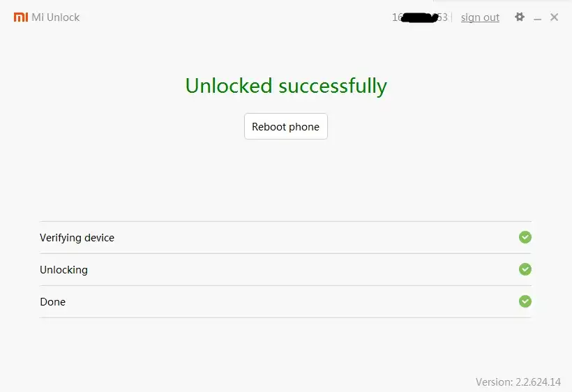Click the Mi Unlock title text
This screenshot has width=572, height=392.
pyautogui.click(x=56, y=17)
